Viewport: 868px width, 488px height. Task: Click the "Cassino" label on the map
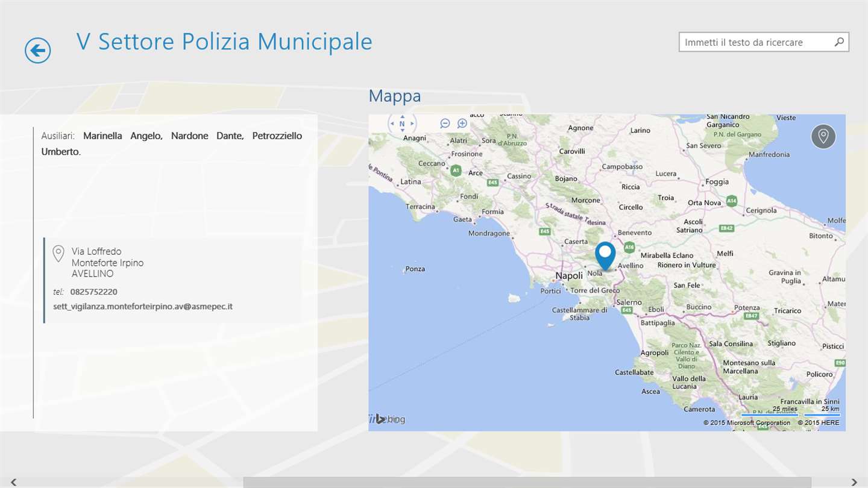point(519,177)
